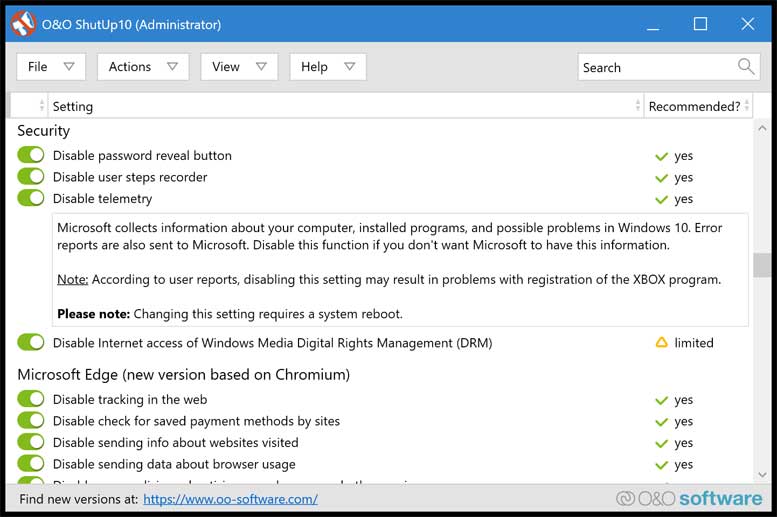Click green checkmark for sending info about websites
This screenshot has height=517, width=777.
[661, 444]
